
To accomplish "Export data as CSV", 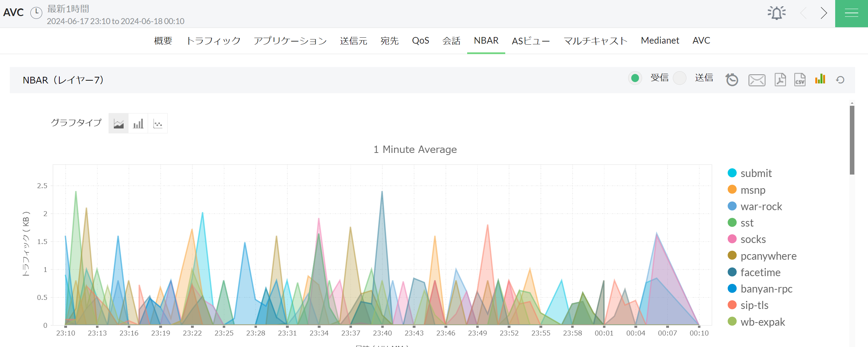I will coord(800,80).
